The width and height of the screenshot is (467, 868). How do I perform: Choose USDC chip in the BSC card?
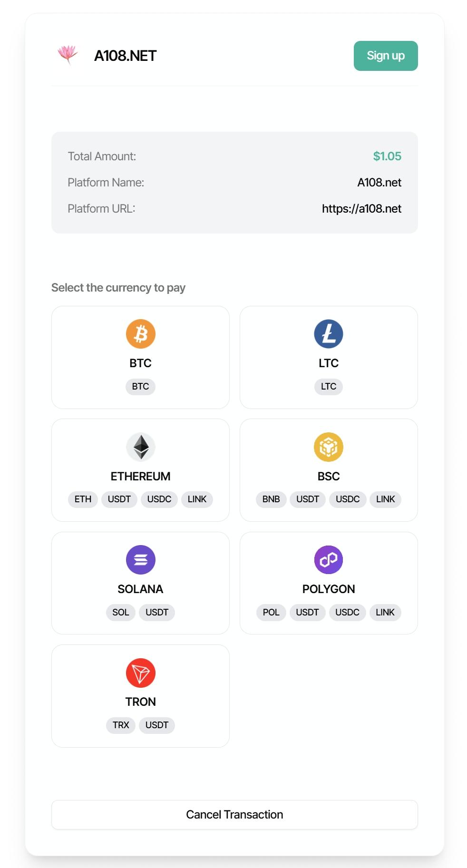point(348,499)
